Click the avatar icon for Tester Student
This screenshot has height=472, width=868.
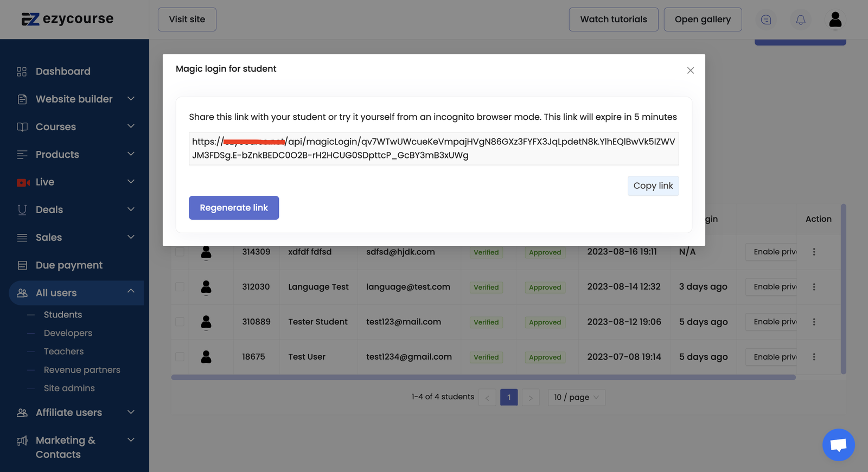pos(206,322)
